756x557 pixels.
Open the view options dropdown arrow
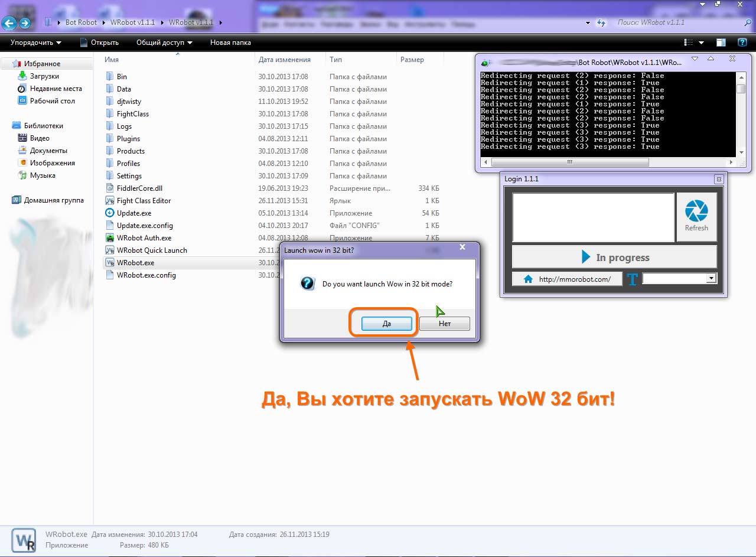[x=702, y=43]
